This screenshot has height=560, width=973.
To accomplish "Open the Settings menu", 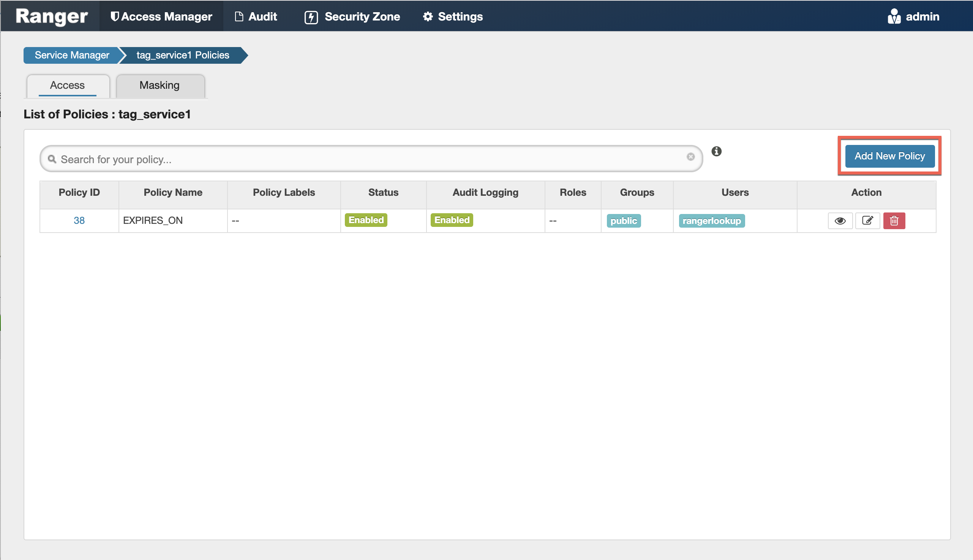I will [x=453, y=17].
